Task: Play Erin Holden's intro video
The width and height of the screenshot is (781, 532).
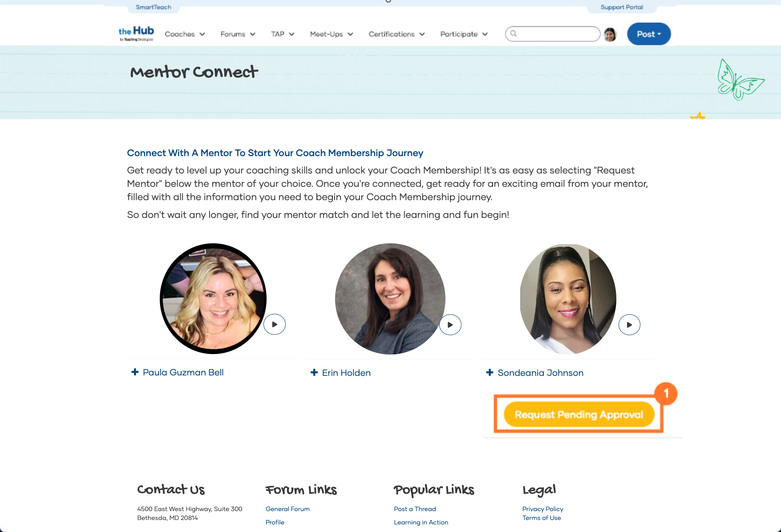Action: pyautogui.click(x=450, y=325)
